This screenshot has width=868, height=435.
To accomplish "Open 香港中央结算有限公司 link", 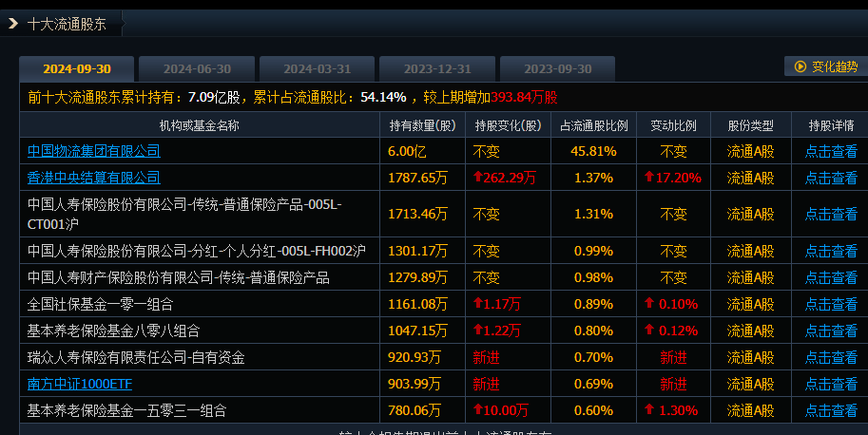I will [93, 178].
